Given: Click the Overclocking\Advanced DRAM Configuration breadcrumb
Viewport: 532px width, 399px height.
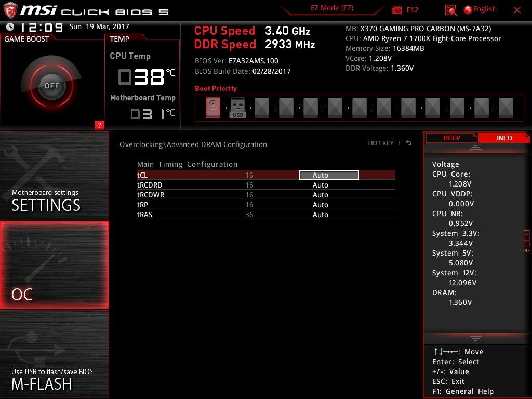Looking at the screenshot, I should 193,144.
